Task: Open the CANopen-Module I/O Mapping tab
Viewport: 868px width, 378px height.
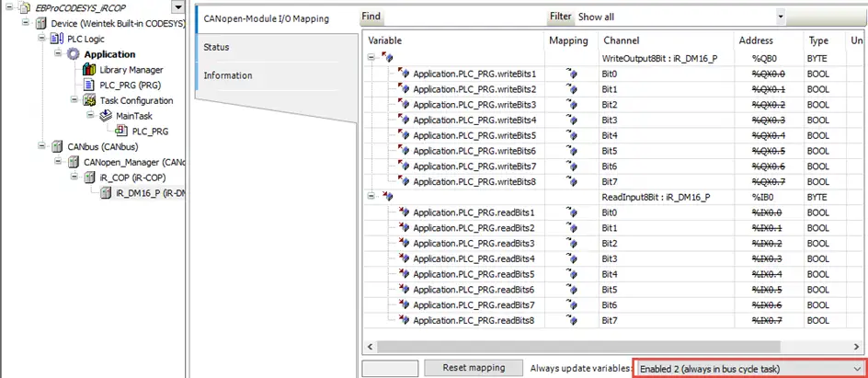Action: [267, 18]
